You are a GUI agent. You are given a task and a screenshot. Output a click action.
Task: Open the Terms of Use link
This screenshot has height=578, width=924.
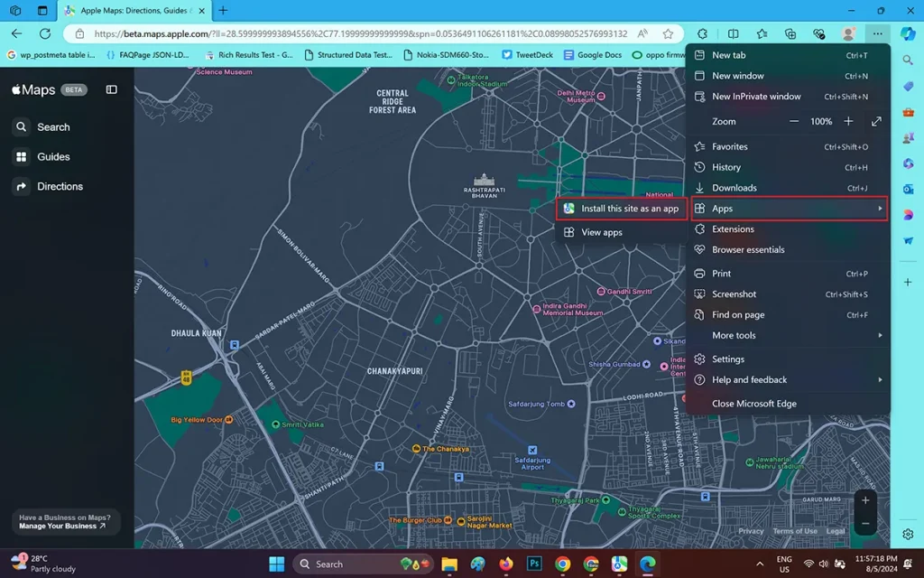795,531
